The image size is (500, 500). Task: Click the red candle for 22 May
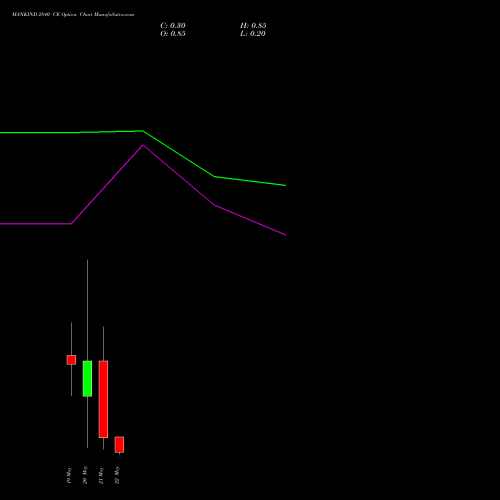(119, 445)
